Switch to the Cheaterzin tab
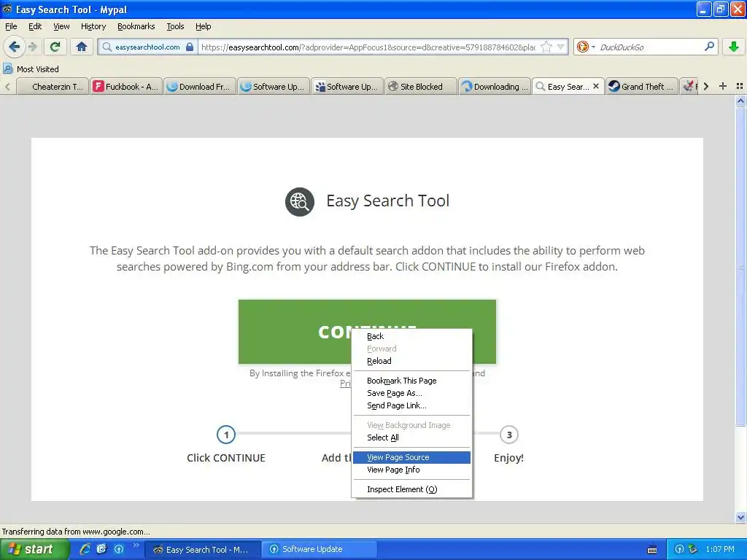747x560 pixels. point(53,87)
